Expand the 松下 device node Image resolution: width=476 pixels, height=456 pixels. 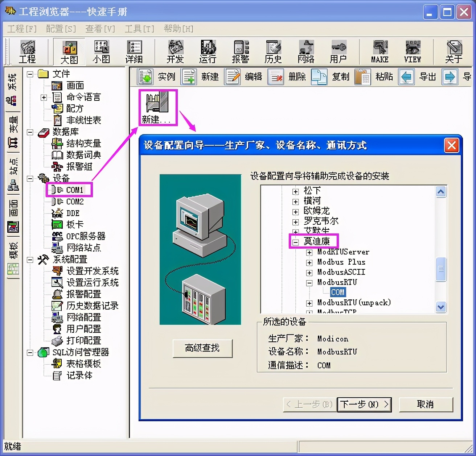[x=295, y=191]
